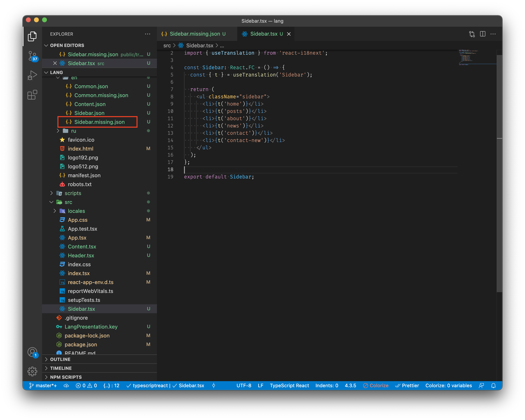Viewport: 525px width, 420px height.
Task: Open the Manage gear settings icon
Action: (x=32, y=371)
